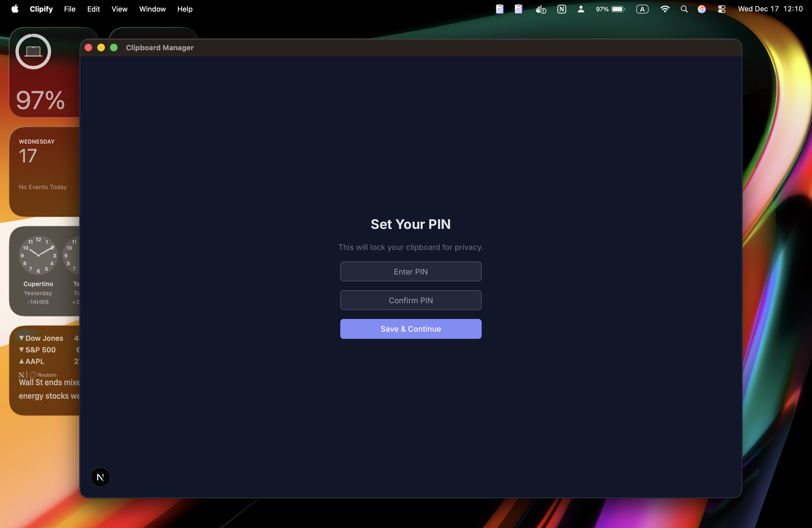Open Notion from the menu bar
The image size is (812, 528).
click(562, 9)
